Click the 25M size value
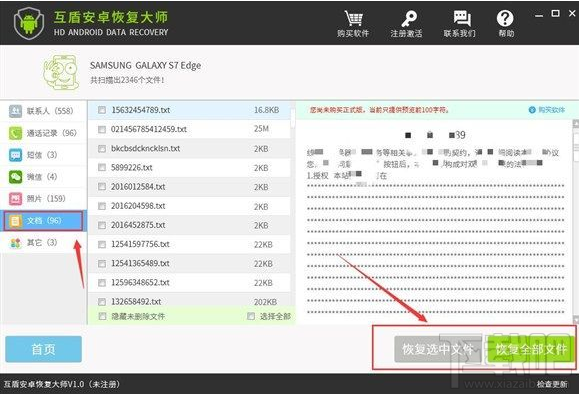Viewport: 579px width, 394px height. [261, 129]
